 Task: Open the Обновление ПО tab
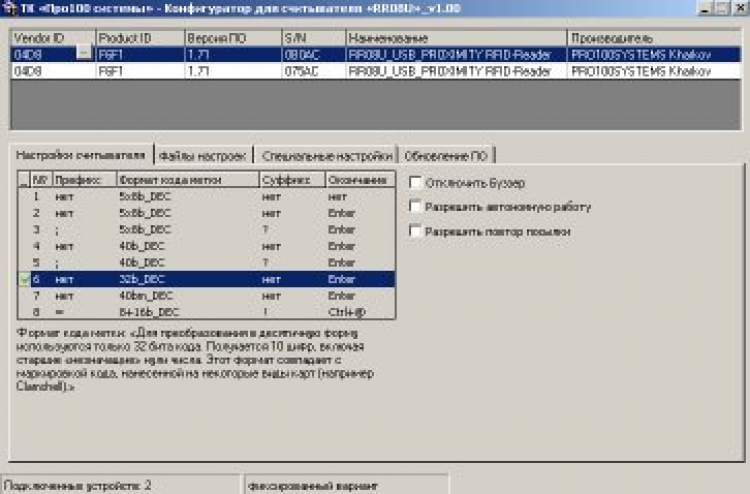tap(446, 156)
